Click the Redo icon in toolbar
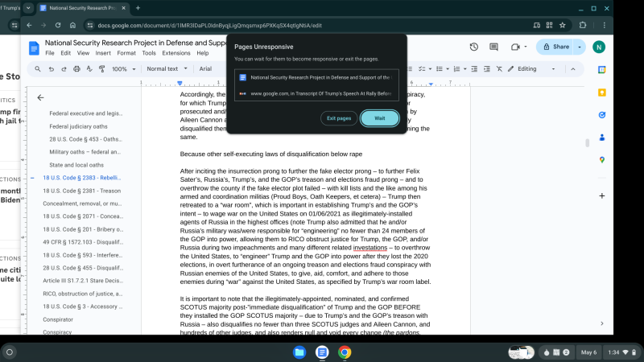 click(x=64, y=69)
